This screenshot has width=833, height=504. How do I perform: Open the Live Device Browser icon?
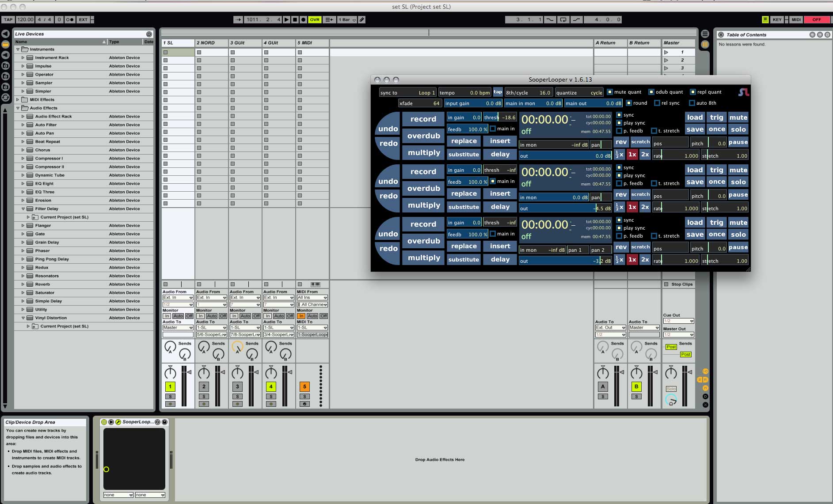tap(5, 44)
